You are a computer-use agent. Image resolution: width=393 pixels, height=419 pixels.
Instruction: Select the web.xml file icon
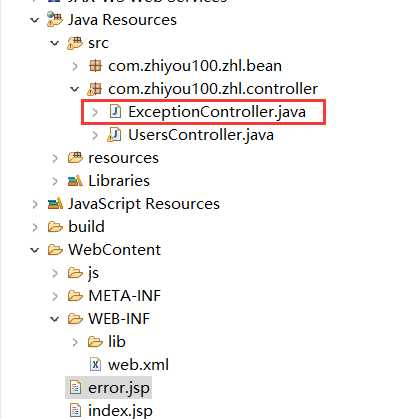95,364
